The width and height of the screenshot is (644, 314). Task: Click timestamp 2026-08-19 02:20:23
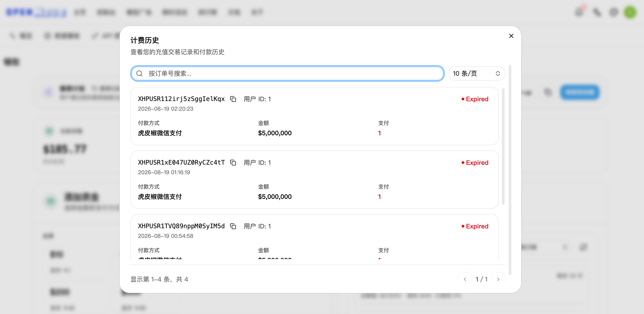click(166, 109)
